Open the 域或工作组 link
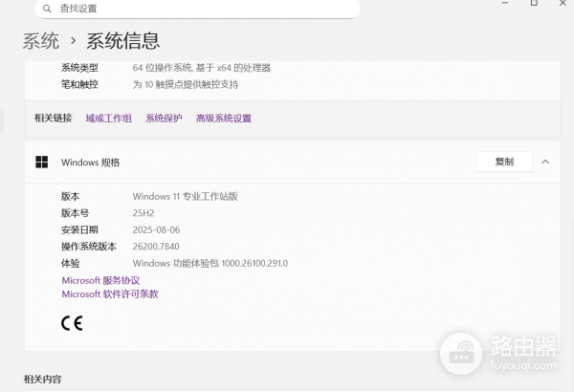 click(109, 119)
